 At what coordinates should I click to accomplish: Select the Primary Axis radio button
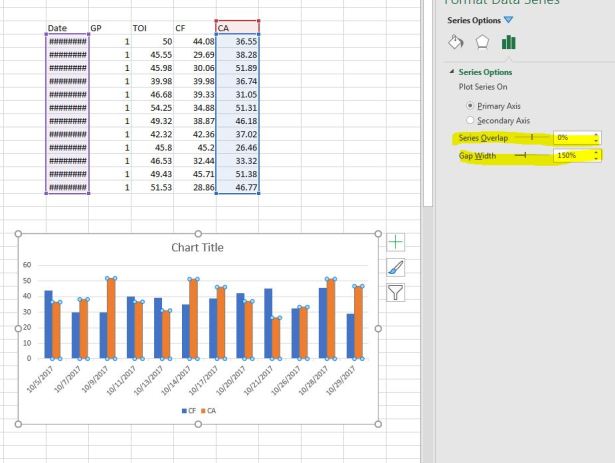[x=470, y=106]
